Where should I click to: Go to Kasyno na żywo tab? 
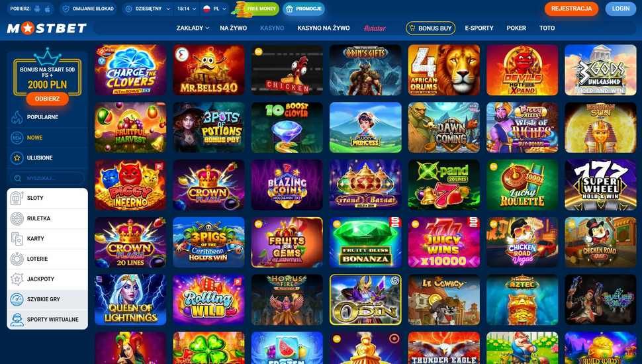click(x=324, y=28)
